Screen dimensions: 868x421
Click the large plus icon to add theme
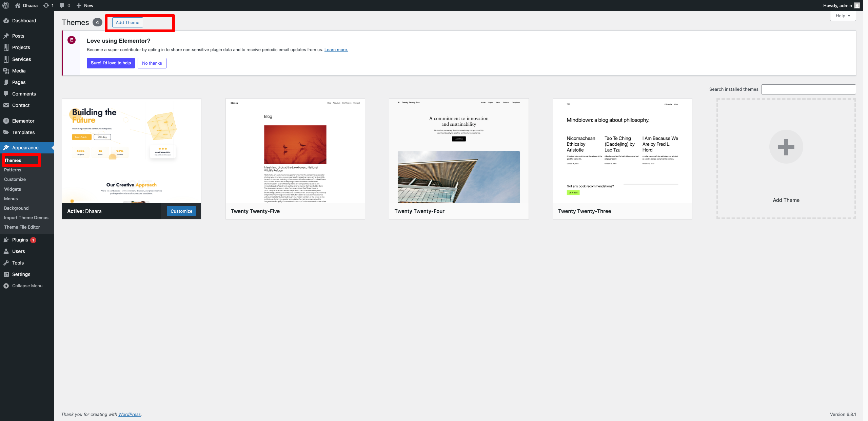786,147
